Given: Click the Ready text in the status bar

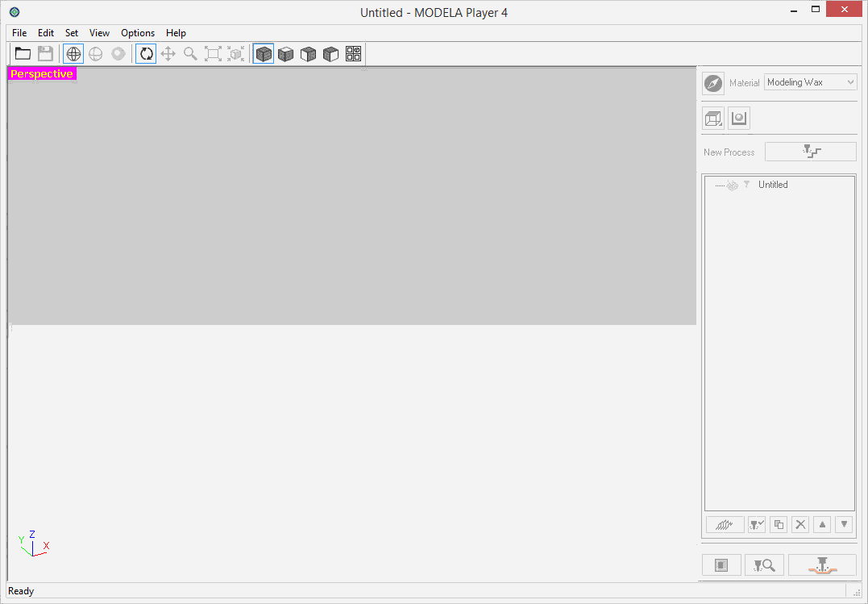Looking at the screenshot, I should (21, 591).
